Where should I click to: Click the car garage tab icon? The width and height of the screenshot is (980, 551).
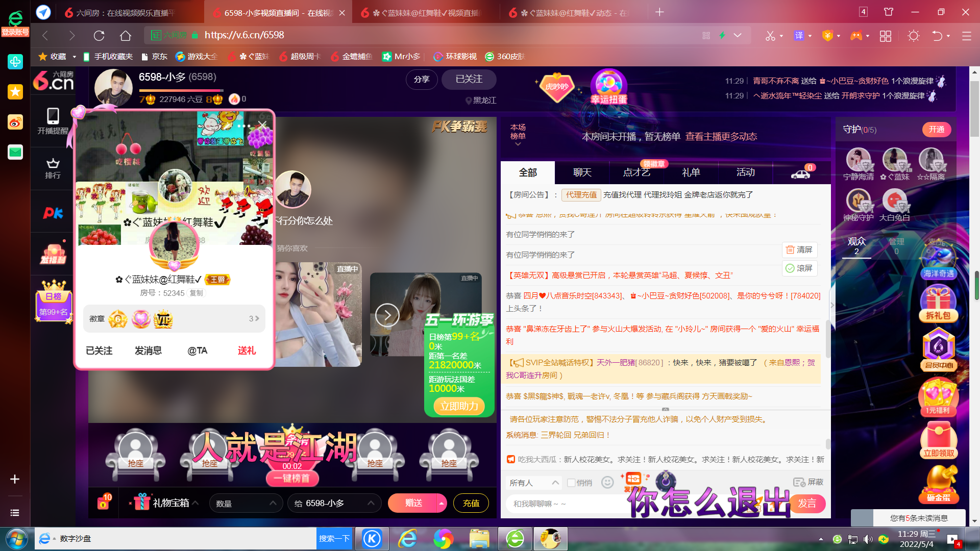pyautogui.click(x=801, y=173)
